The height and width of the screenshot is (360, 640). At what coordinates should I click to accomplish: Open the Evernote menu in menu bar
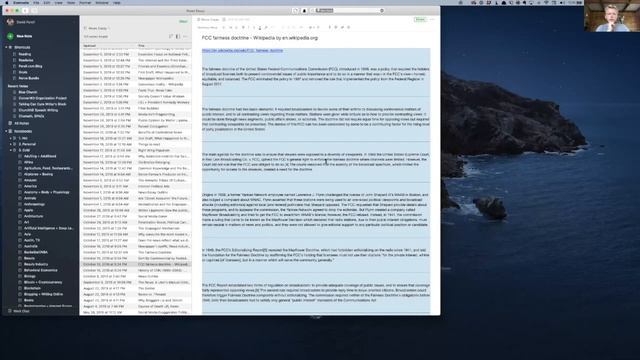coord(21,2)
